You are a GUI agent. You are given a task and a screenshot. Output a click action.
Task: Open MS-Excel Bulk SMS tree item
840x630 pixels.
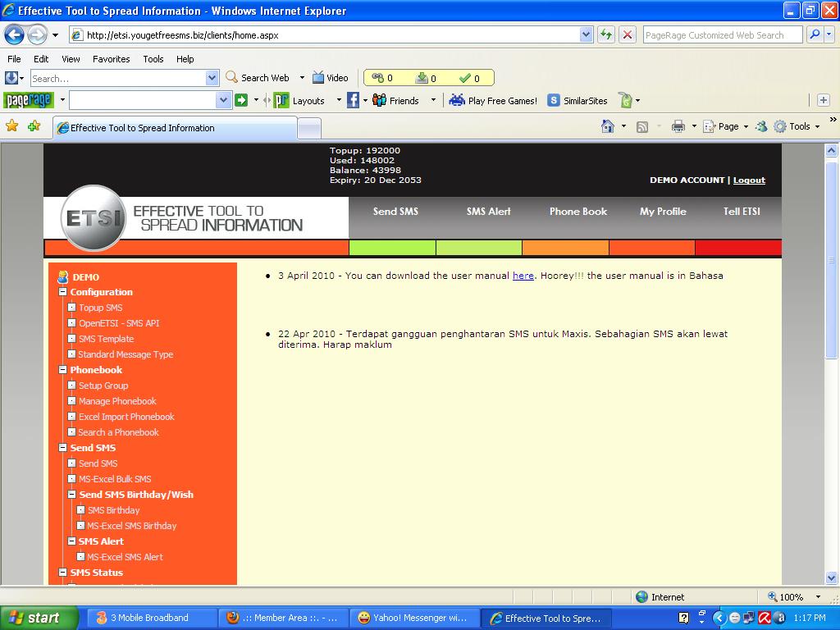pyautogui.click(x=115, y=479)
